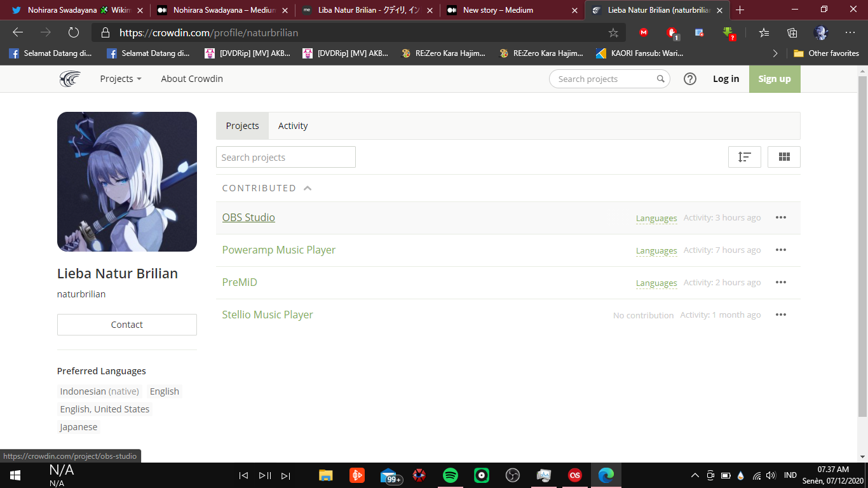
Task: Open more options for OBS Studio
Action: pyautogui.click(x=781, y=217)
